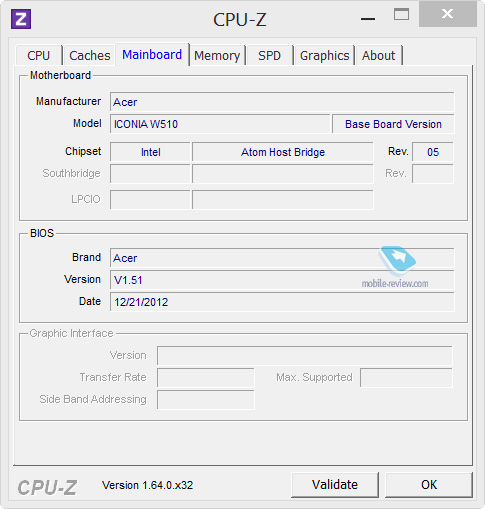Open the Caches tab
The height and width of the screenshot is (509, 485).
[89, 55]
